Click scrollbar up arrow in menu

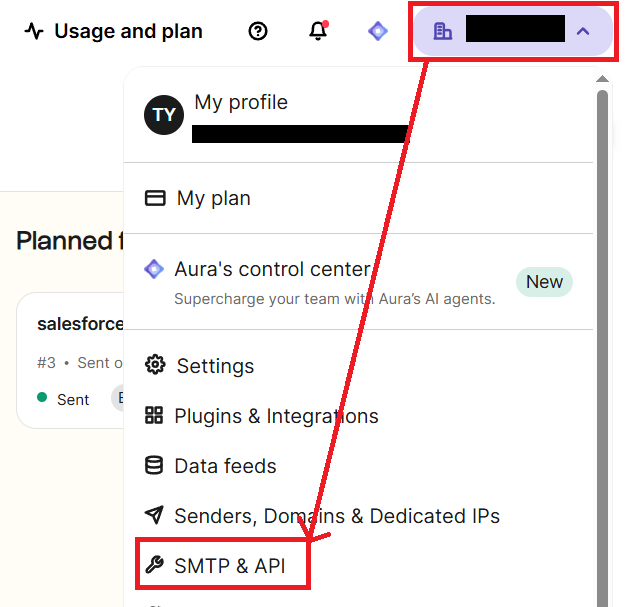(602, 79)
